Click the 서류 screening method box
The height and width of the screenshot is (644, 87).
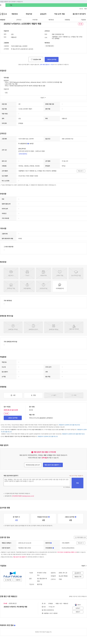click(13, 395)
